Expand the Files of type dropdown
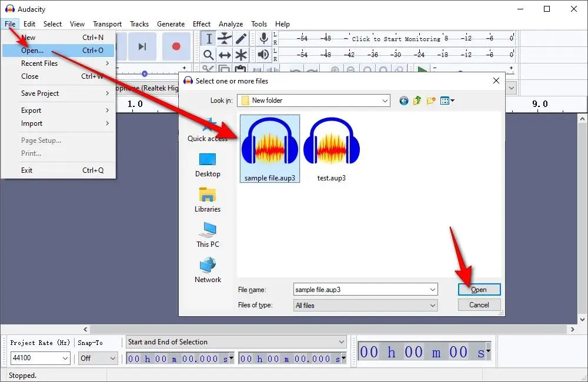 tap(432, 306)
